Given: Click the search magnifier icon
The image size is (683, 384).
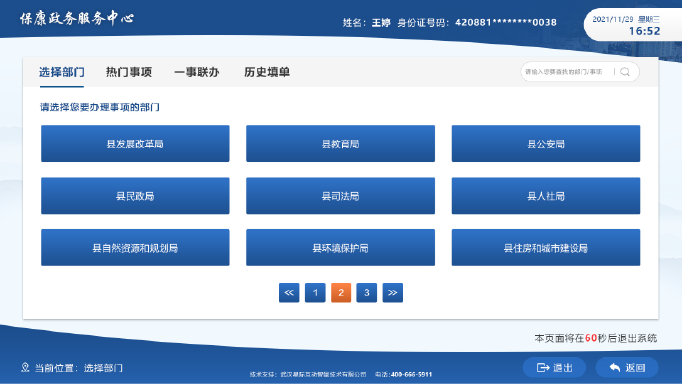Looking at the screenshot, I should 625,72.
